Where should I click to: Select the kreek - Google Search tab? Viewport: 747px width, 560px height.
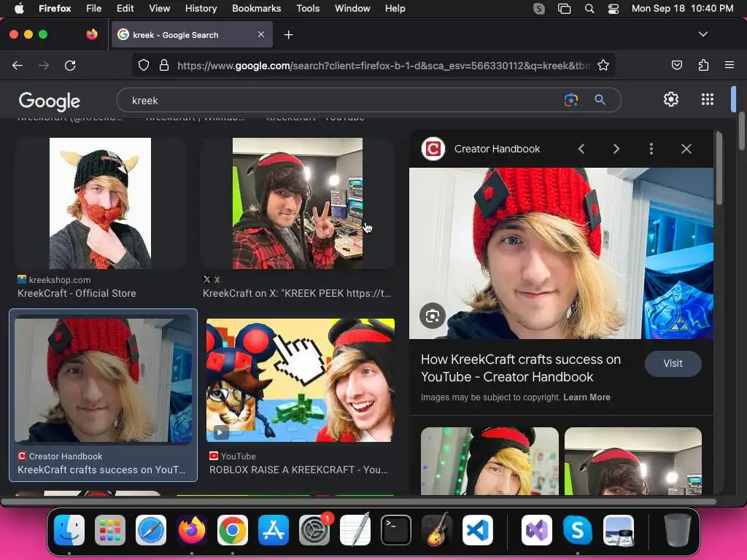[x=192, y=34]
